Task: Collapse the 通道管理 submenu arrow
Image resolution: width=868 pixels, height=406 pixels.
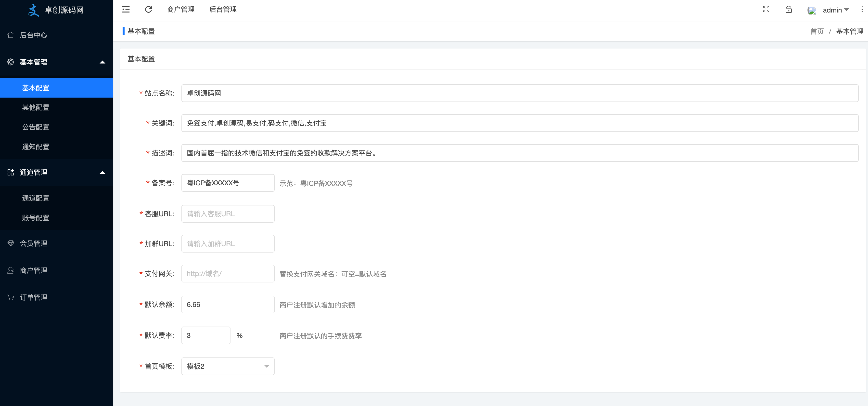Action: click(102, 173)
